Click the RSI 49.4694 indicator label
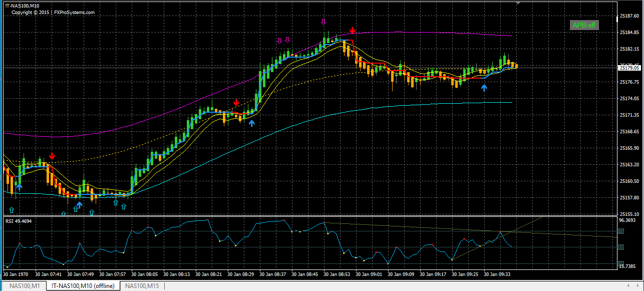This screenshot has height=291, width=644. click(x=18, y=221)
